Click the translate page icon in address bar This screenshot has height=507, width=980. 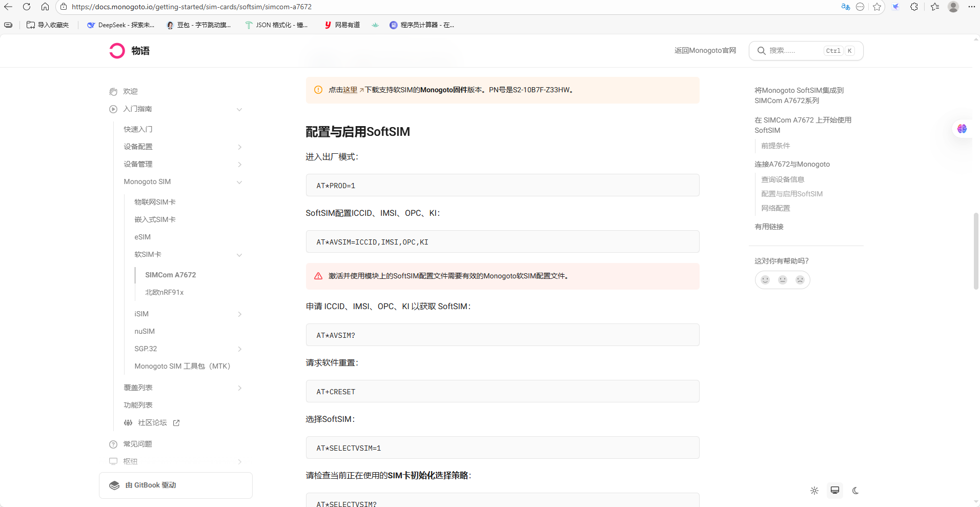coord(846,7)
